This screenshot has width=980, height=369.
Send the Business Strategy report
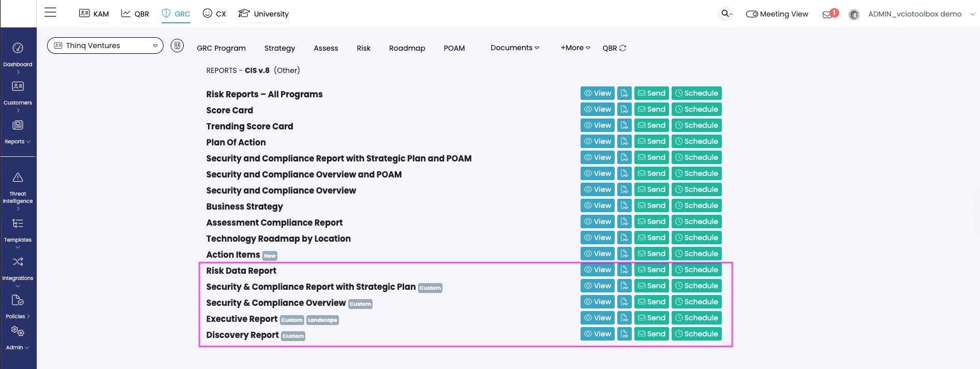651,205
